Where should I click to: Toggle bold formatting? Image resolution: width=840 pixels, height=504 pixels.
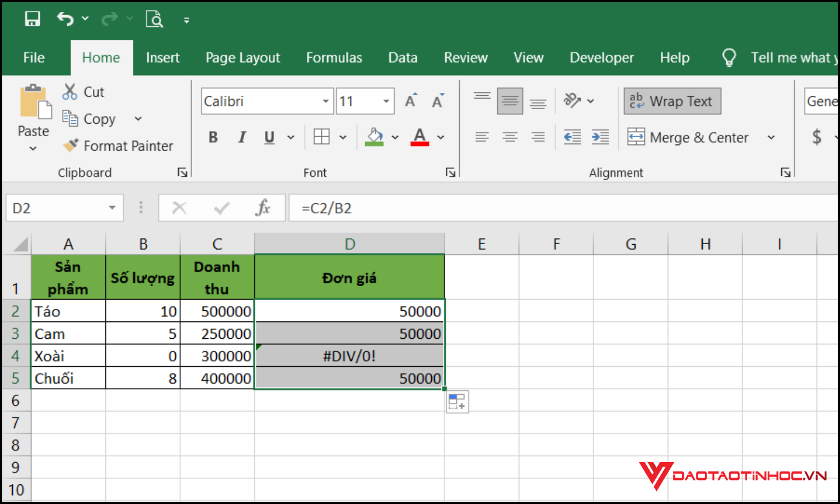[x=213, y=137]
